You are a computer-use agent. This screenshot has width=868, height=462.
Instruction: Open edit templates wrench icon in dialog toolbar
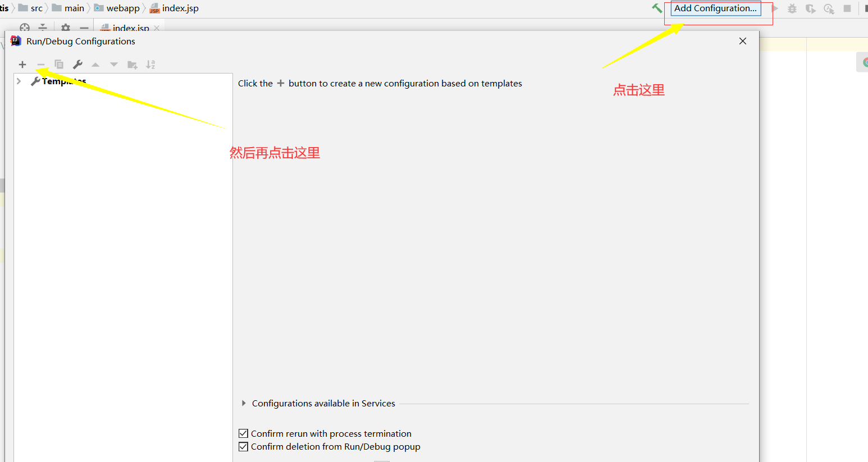77,65
